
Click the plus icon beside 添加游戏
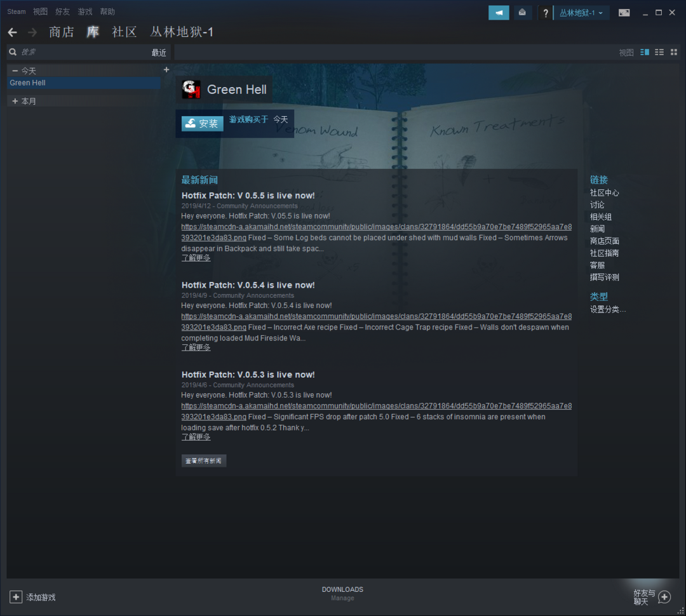(x=16, y=597)
